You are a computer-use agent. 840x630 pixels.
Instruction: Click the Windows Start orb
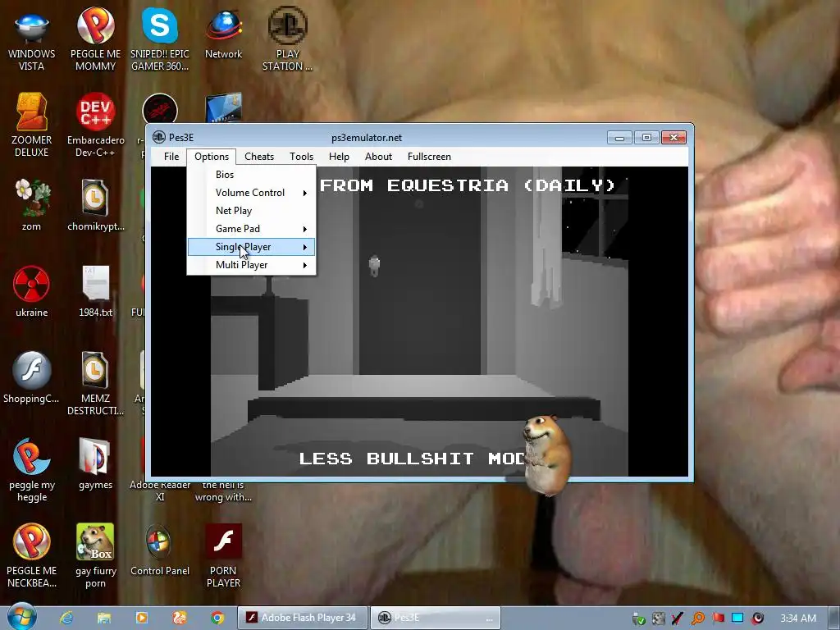coord(22,617)
